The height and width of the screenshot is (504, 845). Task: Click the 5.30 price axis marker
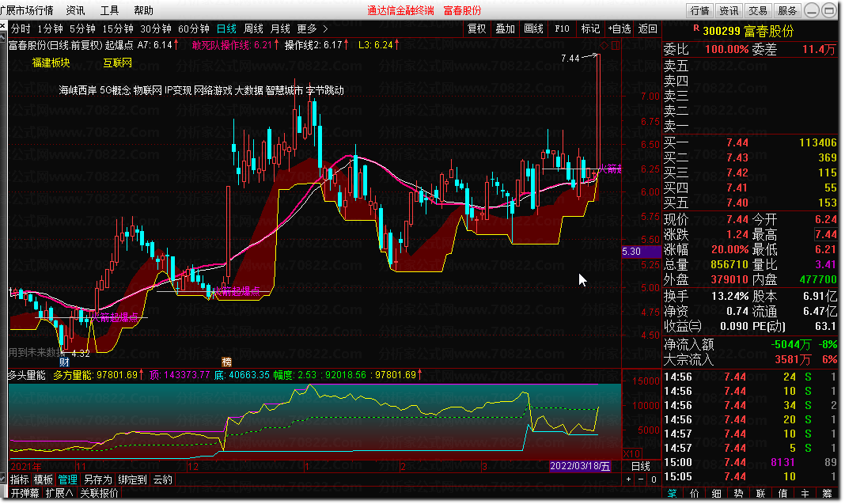pyautogui.click(x=641, y=251)
